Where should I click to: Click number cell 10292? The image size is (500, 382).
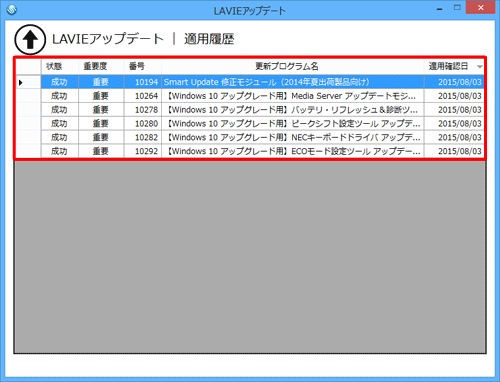(x=143, y=151)
